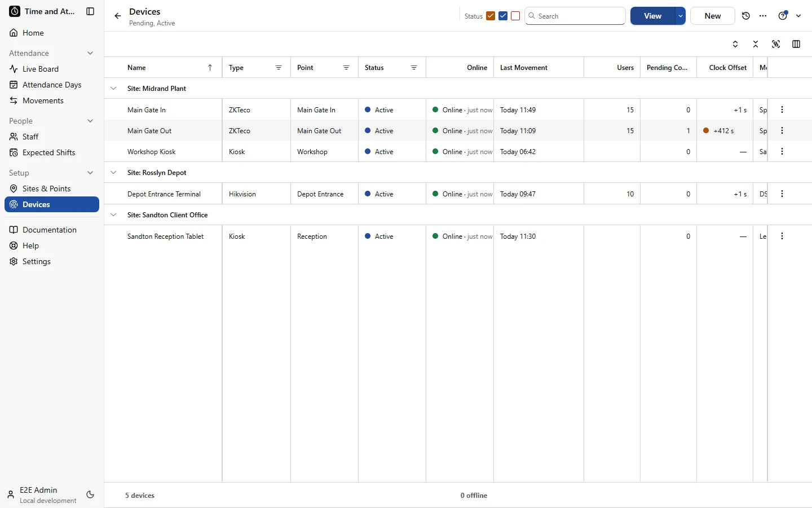Open Documentation link in sidebar

pyautogui.click(x=52, y=230)
